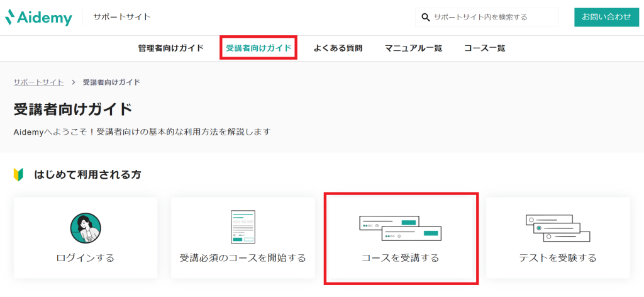The image size is (644, 297).
Task: Focus the サポートサイト内を検索する search field
Action: [494, 17]
